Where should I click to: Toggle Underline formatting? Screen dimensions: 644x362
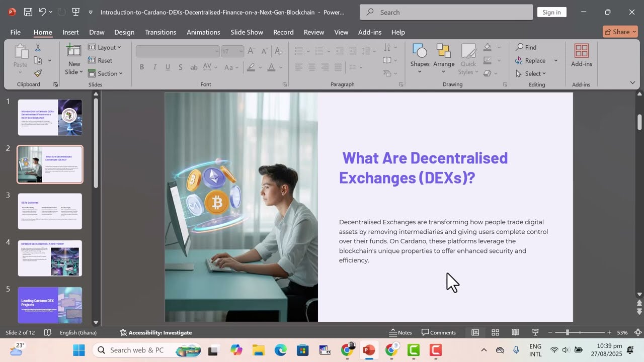[168, 67]
